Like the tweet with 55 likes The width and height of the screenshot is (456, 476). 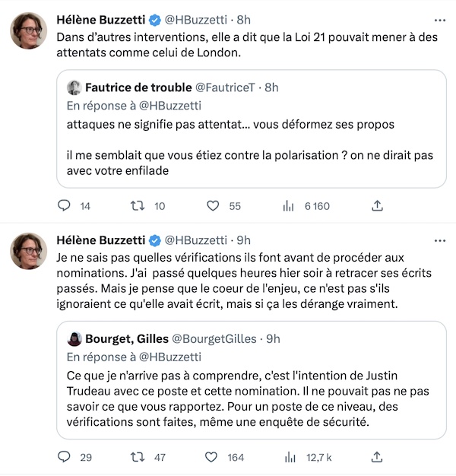[213, 206]
